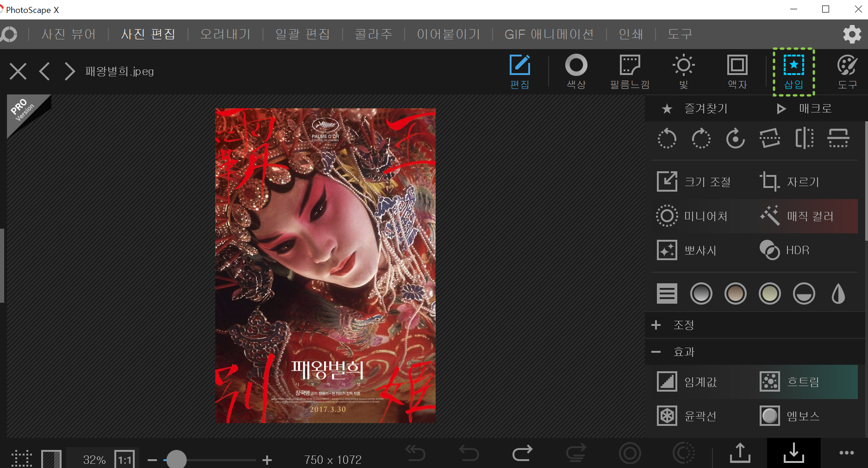868x468 pixels.
Task: Switch to 인쇄 print menu
Action: pyautogui.click(x=631, y=34)
